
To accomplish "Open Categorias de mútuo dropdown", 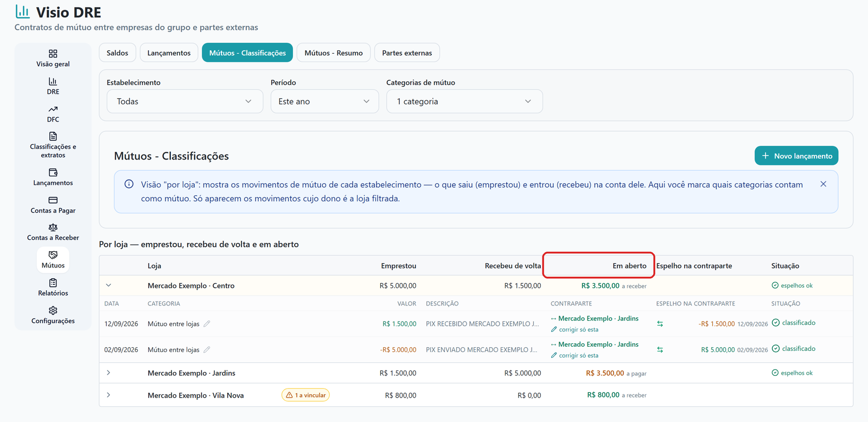I will pyautogui.click(x=464, y=101).
